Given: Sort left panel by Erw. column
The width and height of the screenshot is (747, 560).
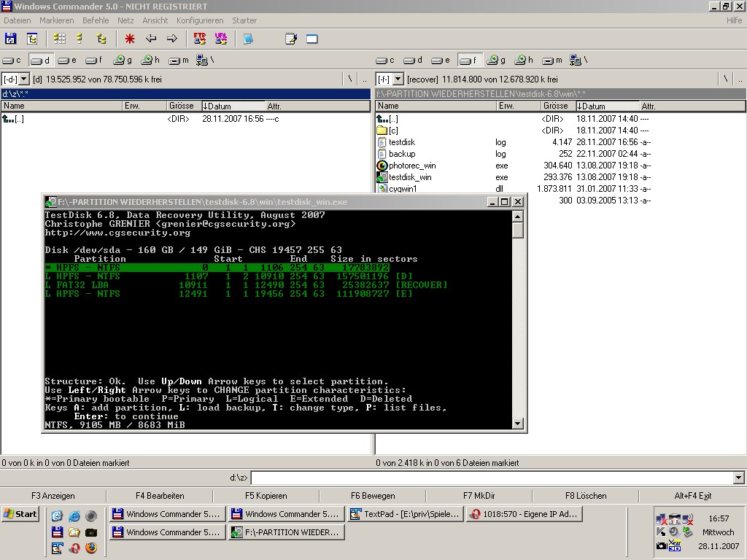Looking at the screenshot, I should coord(144,106).
